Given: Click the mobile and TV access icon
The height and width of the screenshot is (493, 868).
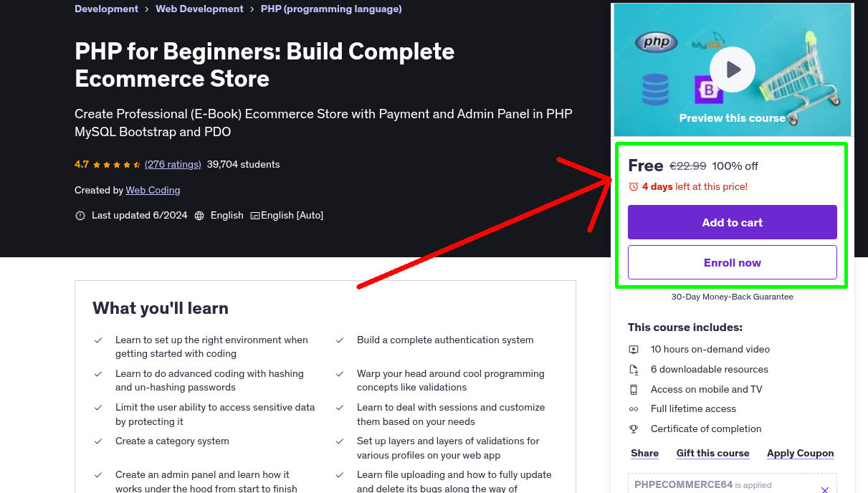Looking at the screenshot, I should 634,389.
